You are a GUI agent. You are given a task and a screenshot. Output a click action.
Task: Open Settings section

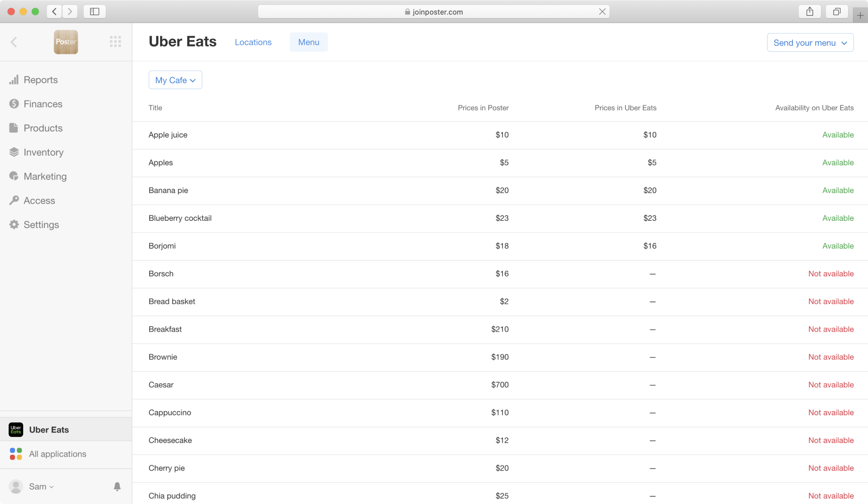click(x=41, y=225)
